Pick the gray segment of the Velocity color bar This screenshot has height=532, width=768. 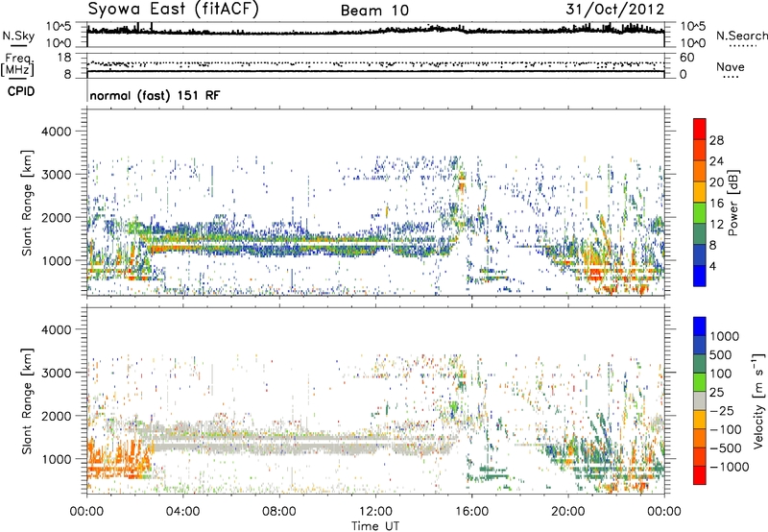tap(700, 400)
